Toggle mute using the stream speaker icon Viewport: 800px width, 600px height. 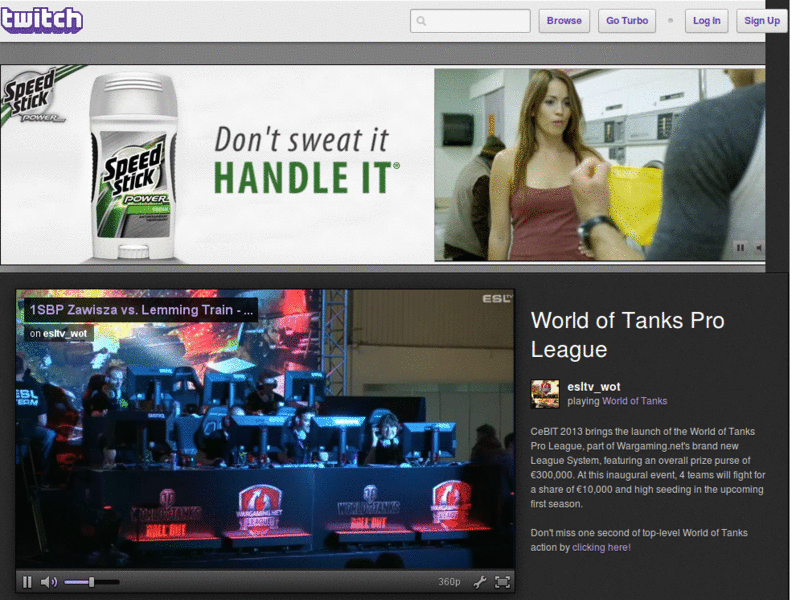(x=48, y=581)
